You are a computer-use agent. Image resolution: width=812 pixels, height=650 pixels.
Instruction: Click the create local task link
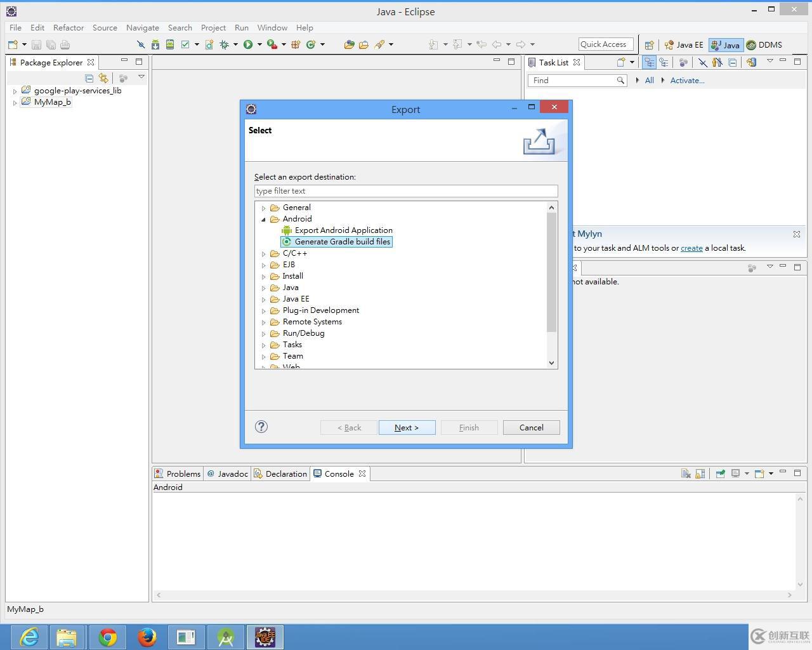tap(691, 248)
